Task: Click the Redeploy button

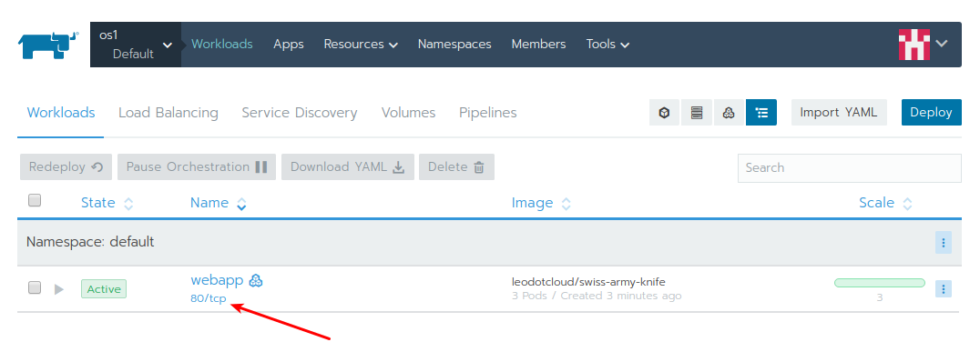Action: pos(66,167)
